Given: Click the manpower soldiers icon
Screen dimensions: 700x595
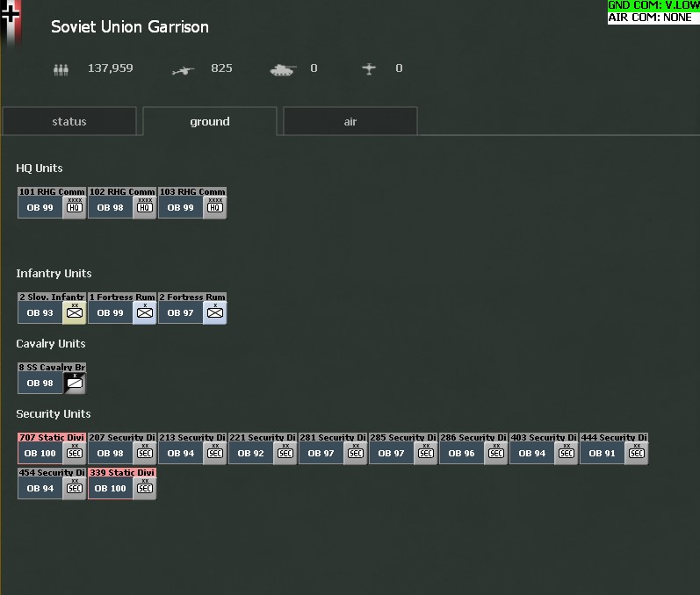Looking at the screenshot, I should [x=61, y=69].
